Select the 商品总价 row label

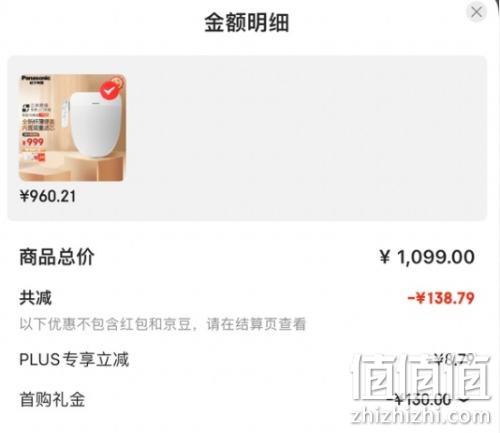(x=57, y=257)
